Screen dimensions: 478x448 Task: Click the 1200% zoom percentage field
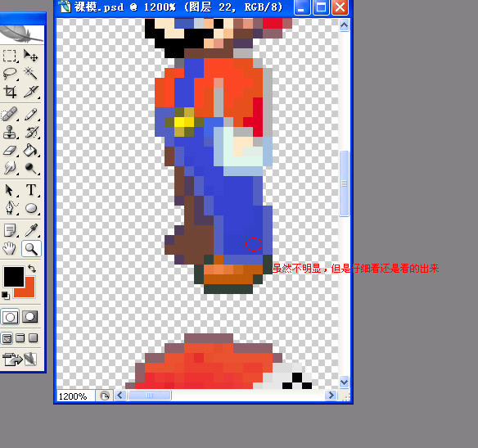[76, 396]
